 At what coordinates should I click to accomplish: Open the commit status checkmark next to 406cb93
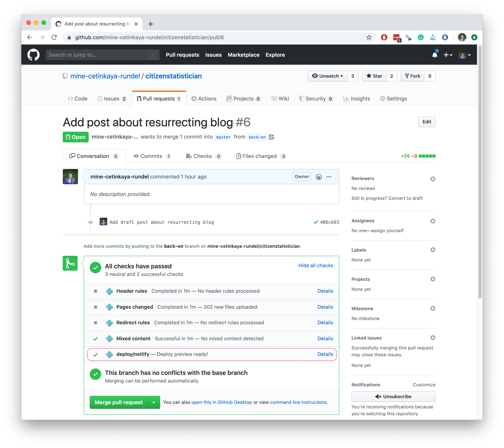tap(316, 222)
